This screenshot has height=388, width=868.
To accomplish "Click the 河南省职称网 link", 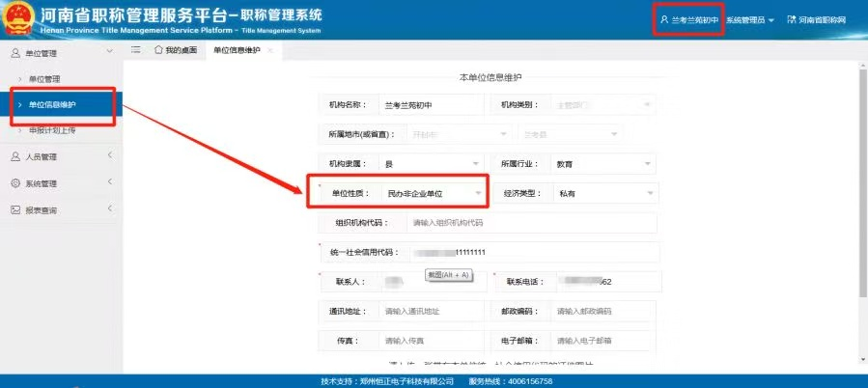I will click(x=822, y=20).
